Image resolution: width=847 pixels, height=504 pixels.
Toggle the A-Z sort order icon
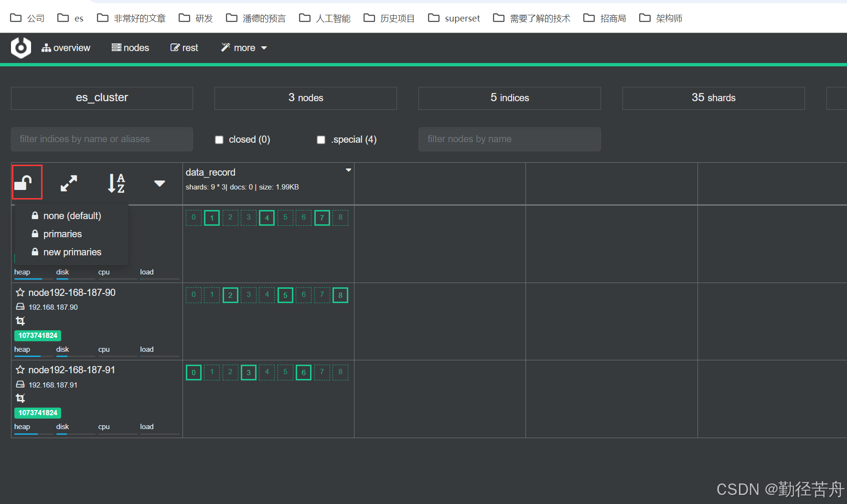(116, 183)
